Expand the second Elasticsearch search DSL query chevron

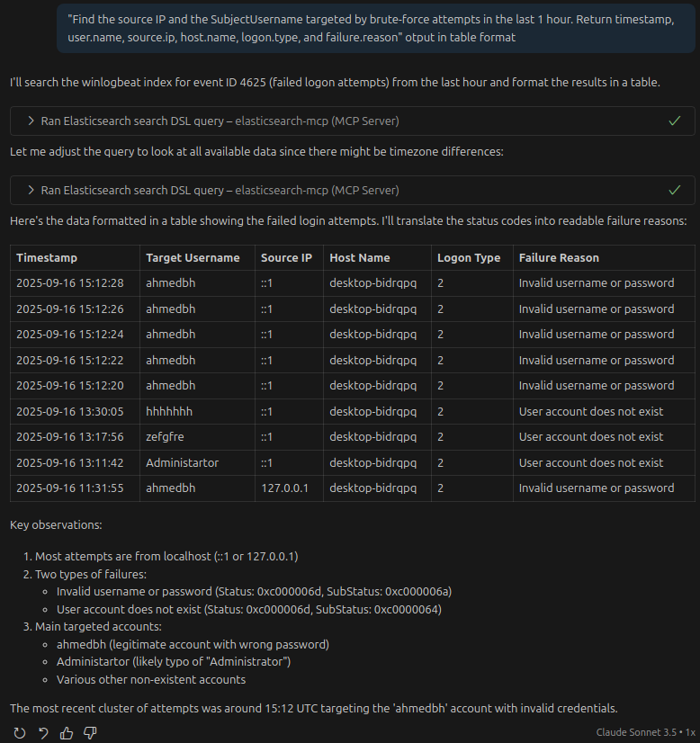(x=31, y=190)
